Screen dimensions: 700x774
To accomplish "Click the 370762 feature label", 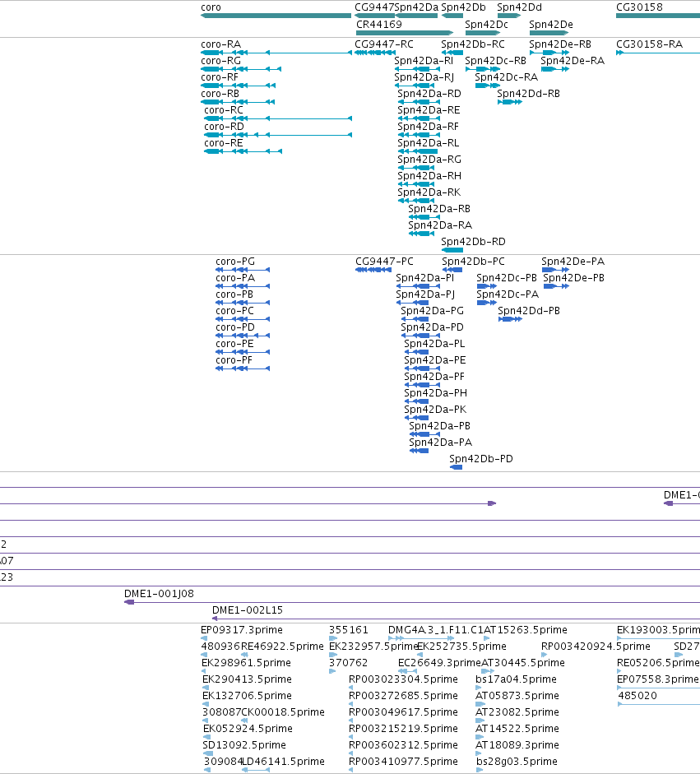I will pos(349,662).
